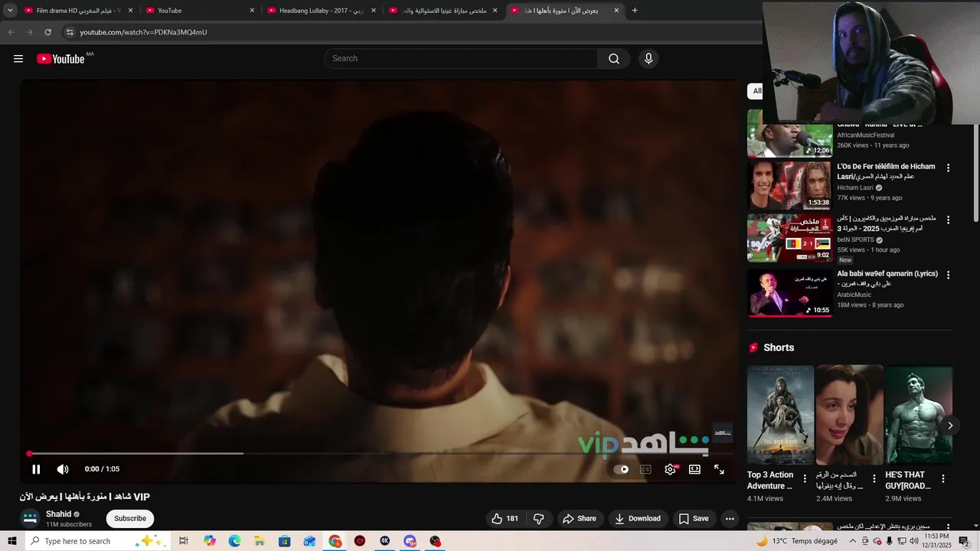Switch to the ملخص مباراة غينيا الاستوائية tab
This screenshot has height=551, width=980.
click(x=444, y=11)
